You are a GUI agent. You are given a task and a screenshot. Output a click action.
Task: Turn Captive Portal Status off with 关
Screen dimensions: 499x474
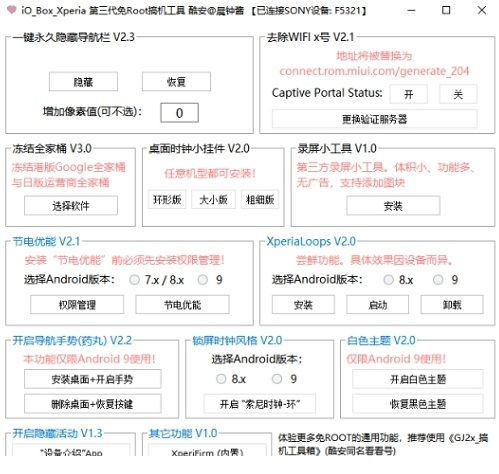458,94
